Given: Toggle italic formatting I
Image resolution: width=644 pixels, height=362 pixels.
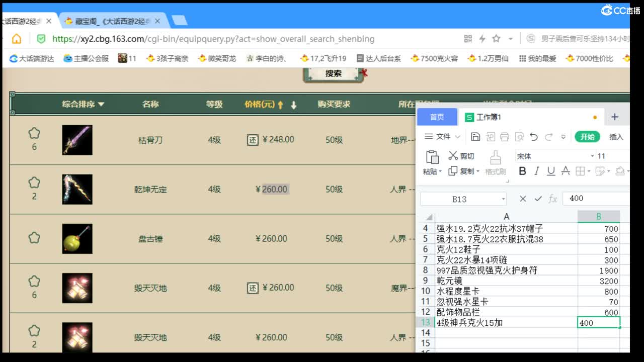Looking at the screenshot, I should [537, 171].
